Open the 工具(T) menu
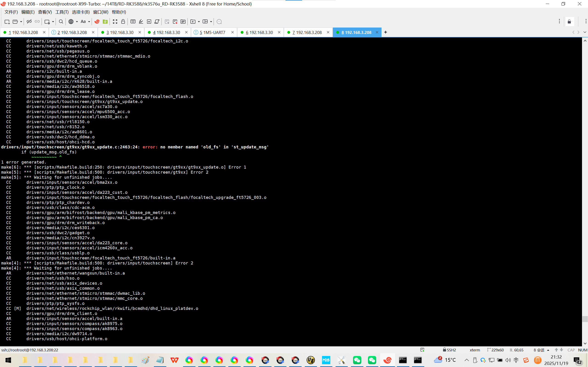This screenshot has width=588, height=367. click(x=62, y=12)
